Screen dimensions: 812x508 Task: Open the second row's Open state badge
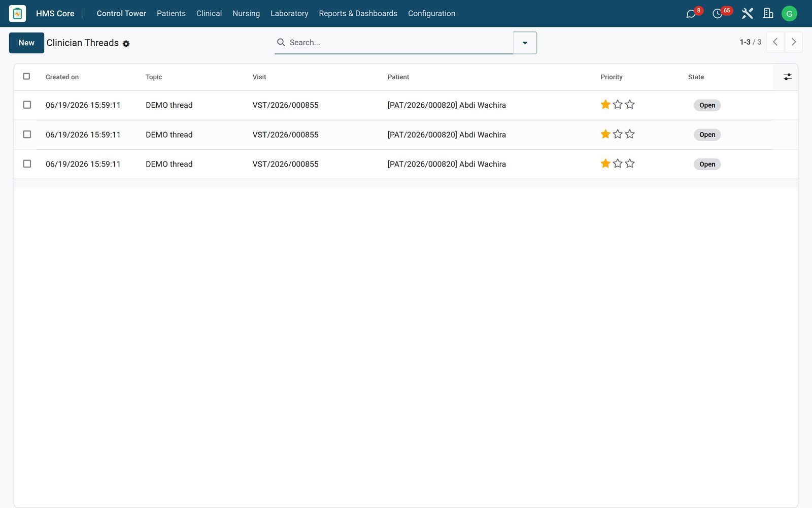pyautogui.click(x=707, y=135)
